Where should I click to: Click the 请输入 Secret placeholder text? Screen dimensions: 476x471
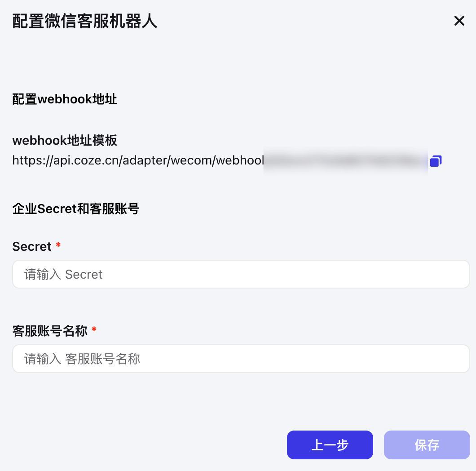tap(63, 275)
